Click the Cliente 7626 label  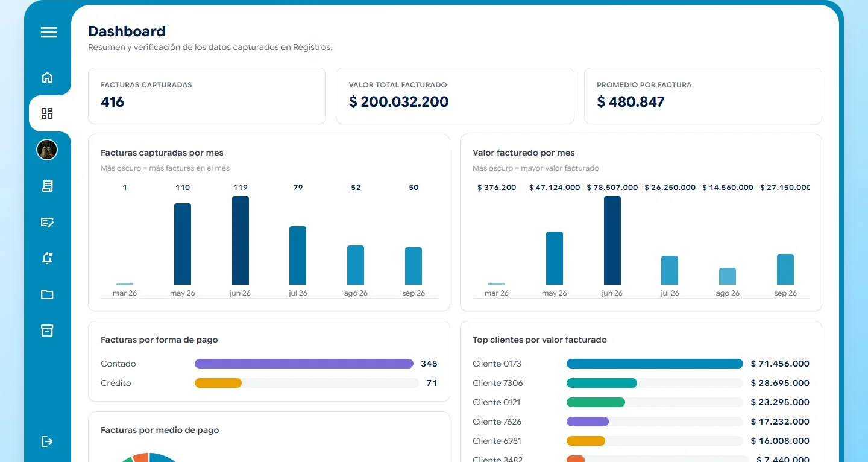tap(497, 422)
